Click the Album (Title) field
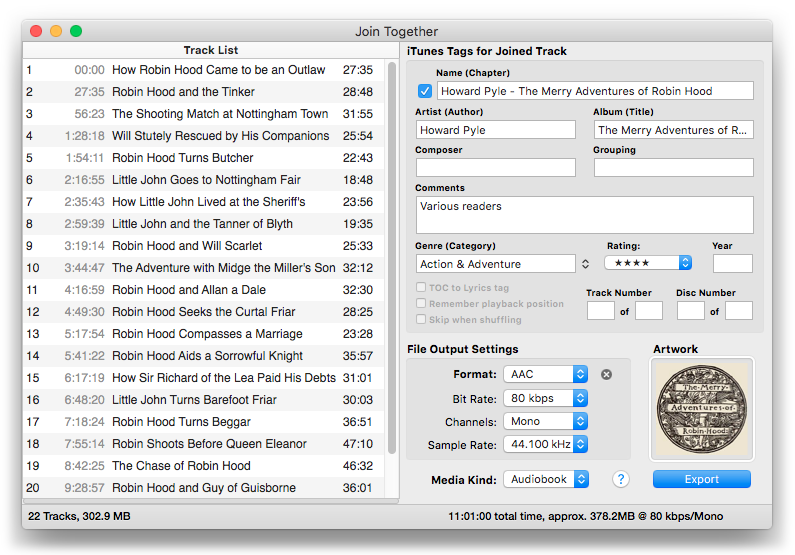Screen dimensions: 795x555 tap(673, 130)
